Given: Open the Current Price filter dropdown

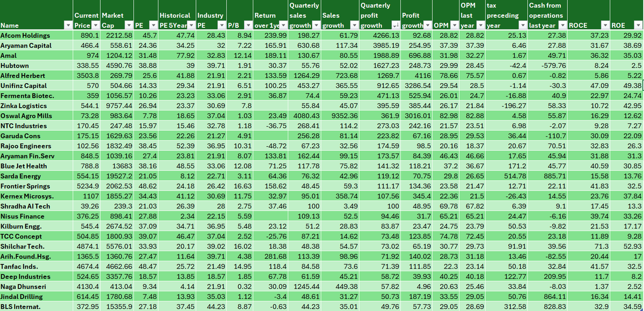Looking at the screenshot, I should (x=95, y=25).
